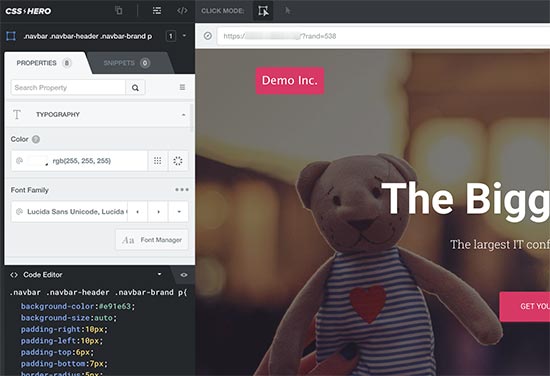Click the snippets count badge 0

(x=145, y=63)
